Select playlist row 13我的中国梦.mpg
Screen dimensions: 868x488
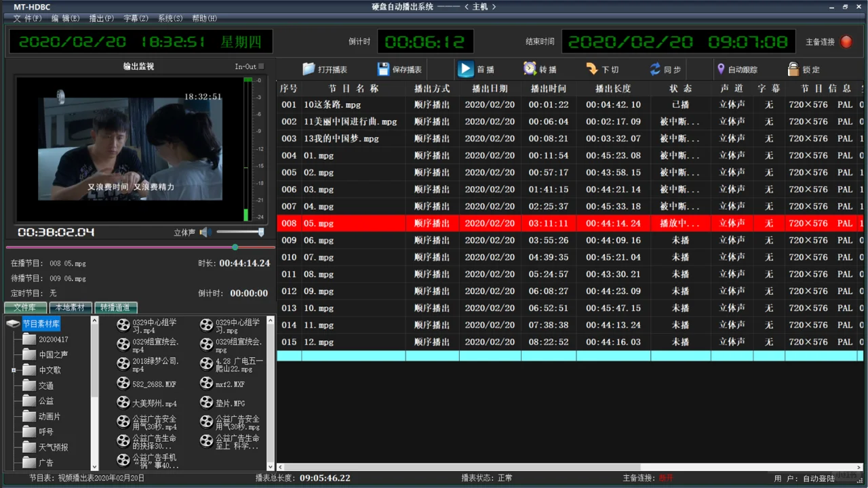[x=570, y=139]
